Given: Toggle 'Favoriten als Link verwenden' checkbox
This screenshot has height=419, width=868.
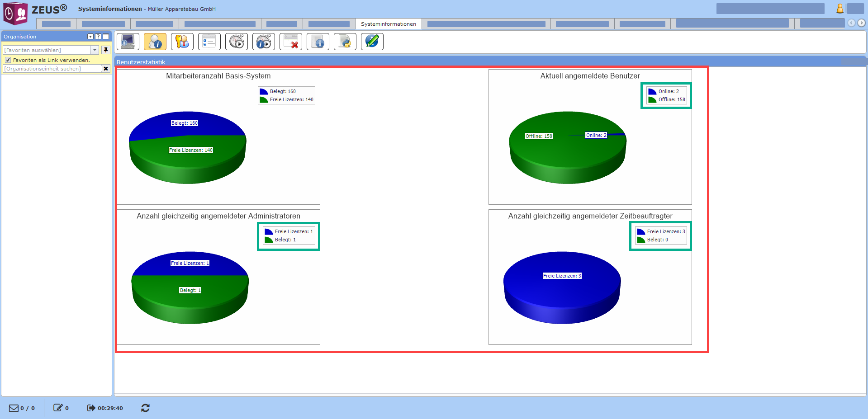Looking at the screenshot, I should [8, 60].
